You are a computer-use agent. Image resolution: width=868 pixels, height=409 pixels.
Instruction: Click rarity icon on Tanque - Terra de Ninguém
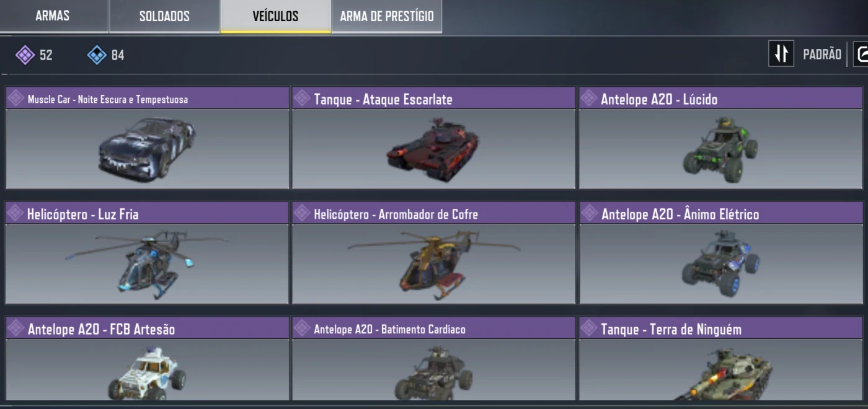coord(589,328)
